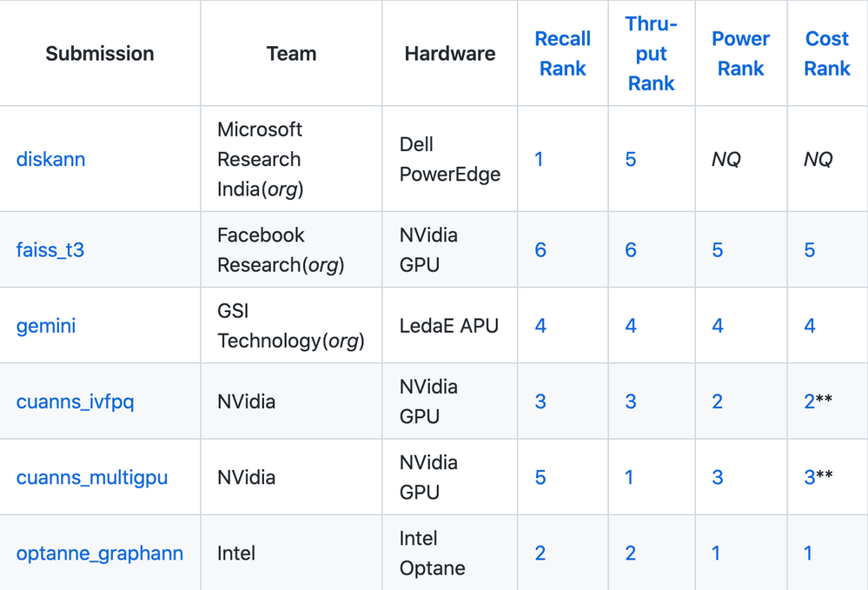Screen dimensions: 868x590
Task: Open cuanns_multigpu's cost rank 3 link
Action: tap(809, 477)
